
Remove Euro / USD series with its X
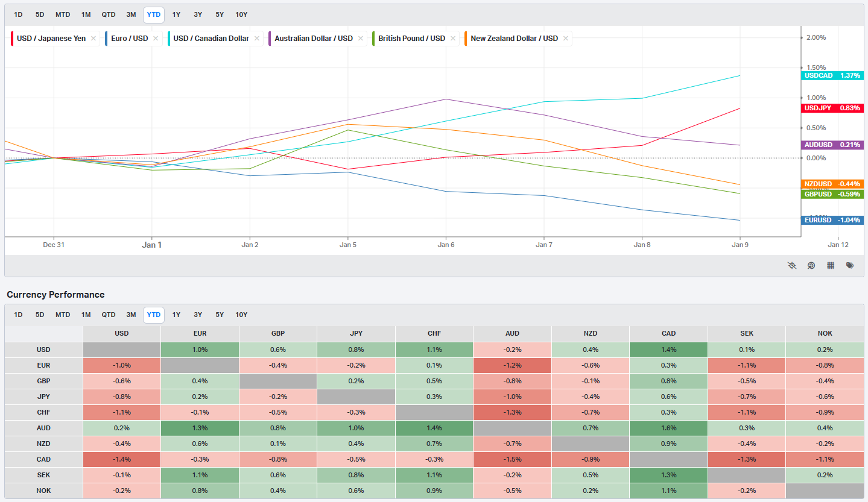156,39
